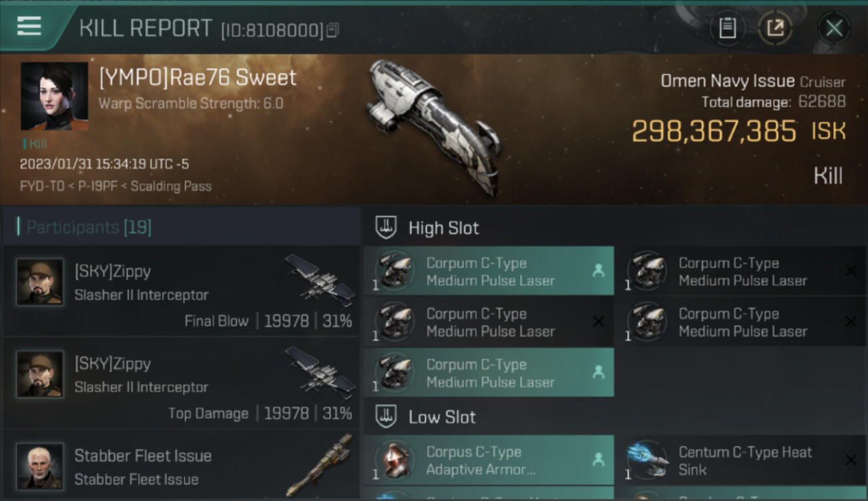Click the Scalding Pass region link

click(171, 186)
